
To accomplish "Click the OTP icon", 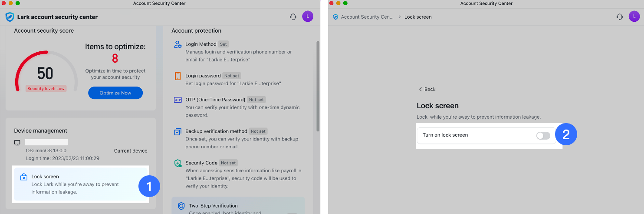I will click(177, 100).
